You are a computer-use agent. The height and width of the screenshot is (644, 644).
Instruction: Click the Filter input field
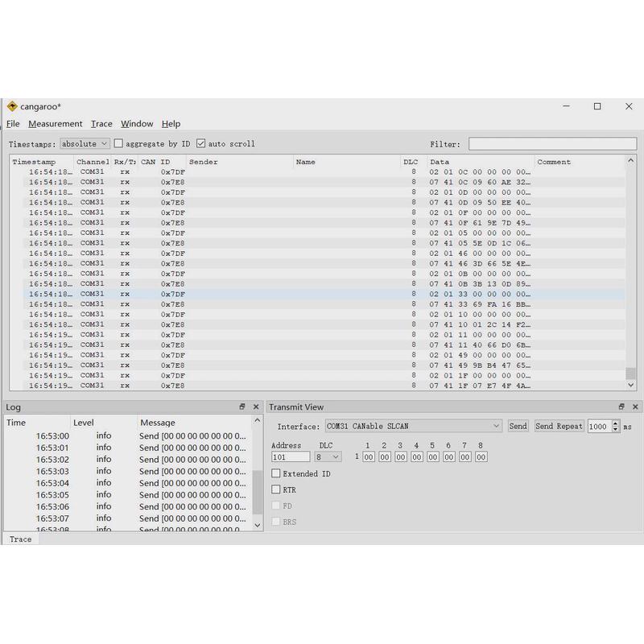coord(553,144)
